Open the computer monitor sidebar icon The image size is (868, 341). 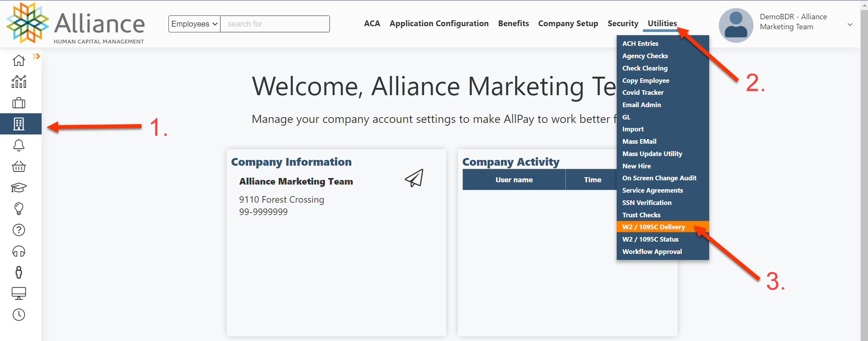click(19, 293)
